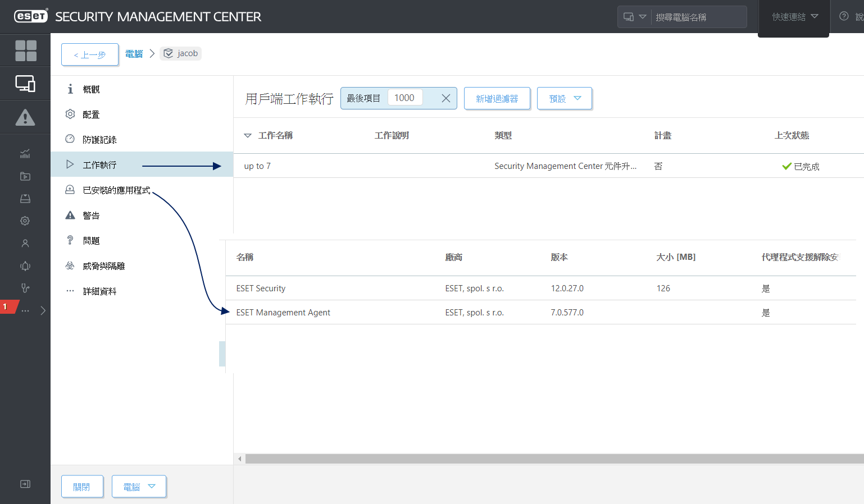This screenshot has height=504, width=864.
Task: Sort by the 類型 column header
Action: tap(503, 135)
